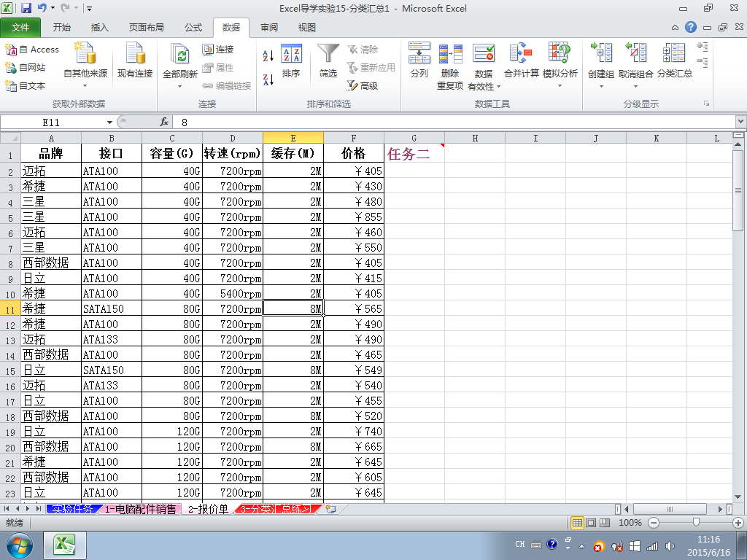Select column F header
Screen dimensions: 747x560
(354, 138)
